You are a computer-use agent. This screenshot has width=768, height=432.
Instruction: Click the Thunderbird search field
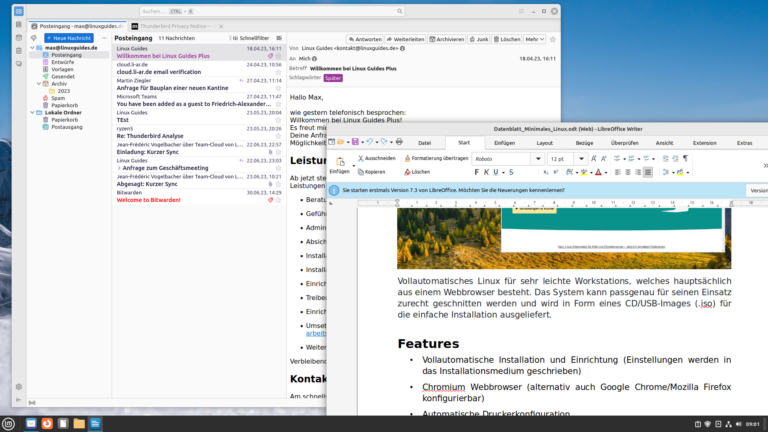(272, 11)
